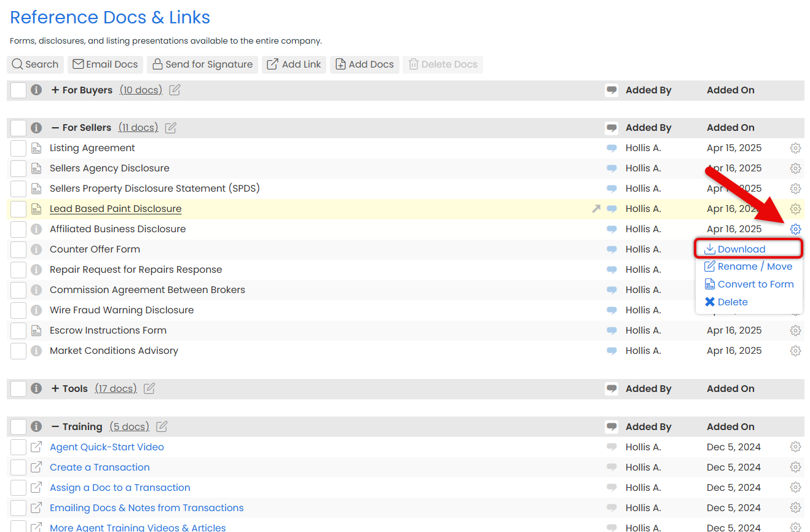This screenshot has width=810, height=532.
Task: Click comment bubble for Listing Agreement
Action: [611, 148]
